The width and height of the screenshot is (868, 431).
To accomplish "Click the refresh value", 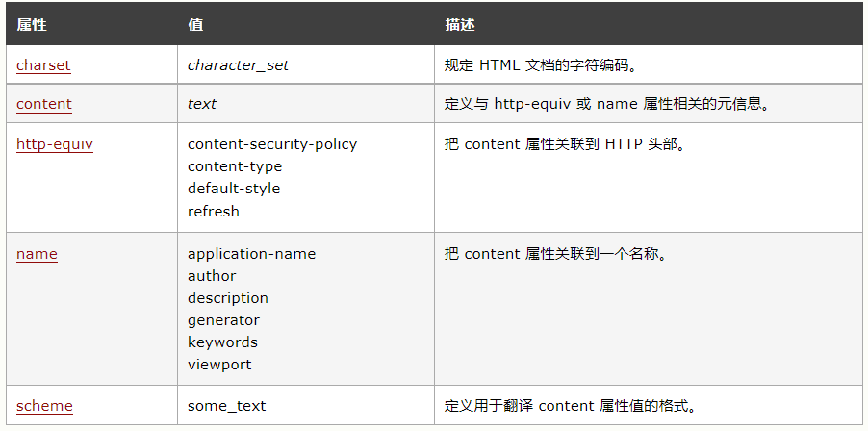I will tap(214, 211).
